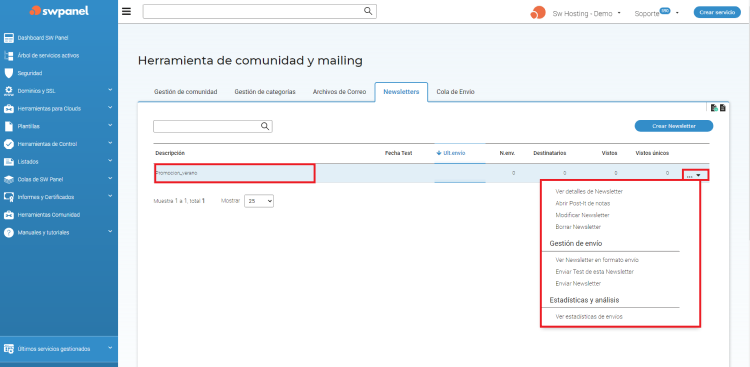Click the newsletter search magnifier icon
Screen dimensions: 750x367
pyautogui.click(x=265, y=126)
